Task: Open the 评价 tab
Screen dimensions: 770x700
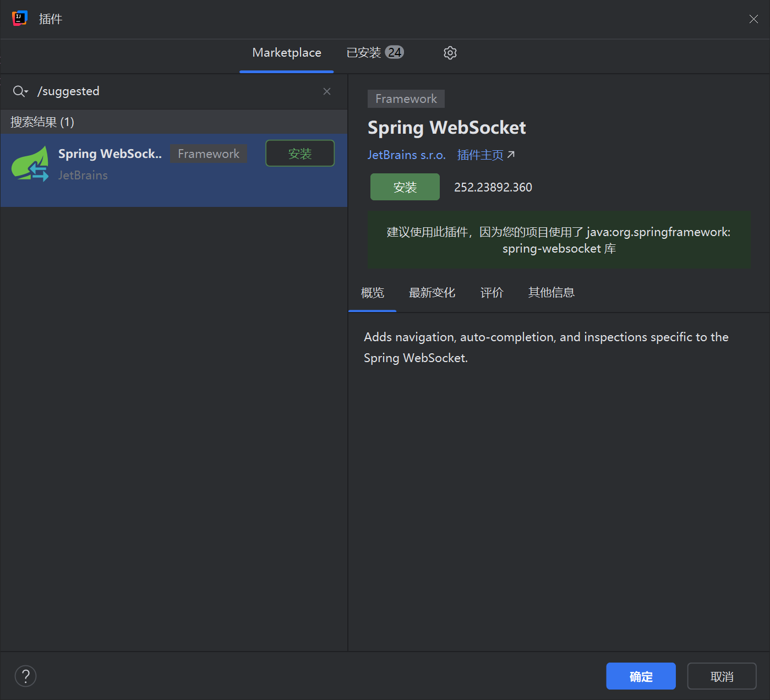Action: coord(492,293)
